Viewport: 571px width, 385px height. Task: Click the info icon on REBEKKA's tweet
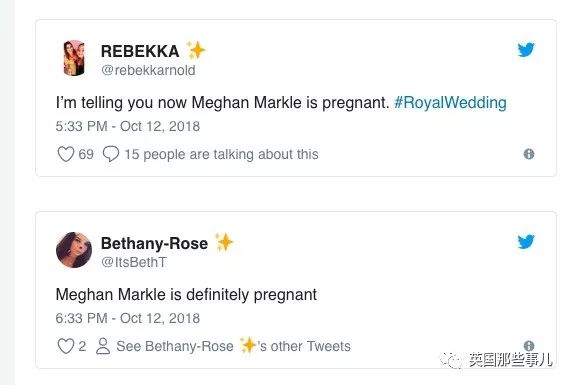coord(529,154)
